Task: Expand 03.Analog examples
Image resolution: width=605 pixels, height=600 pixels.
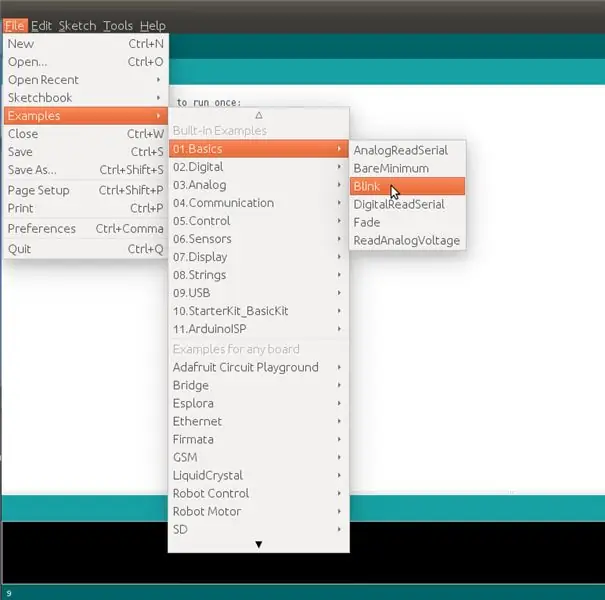Action: (x=259, y=185)
